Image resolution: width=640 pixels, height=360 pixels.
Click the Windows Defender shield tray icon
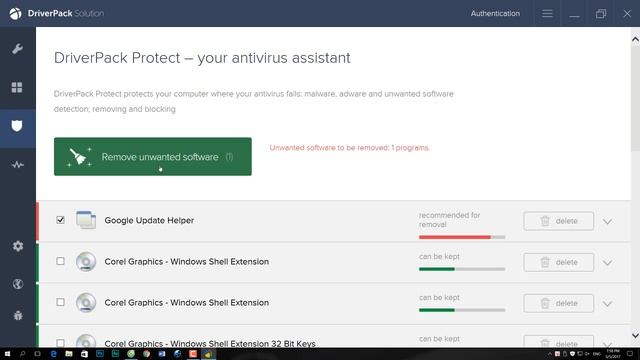click(x=572, y=354)
